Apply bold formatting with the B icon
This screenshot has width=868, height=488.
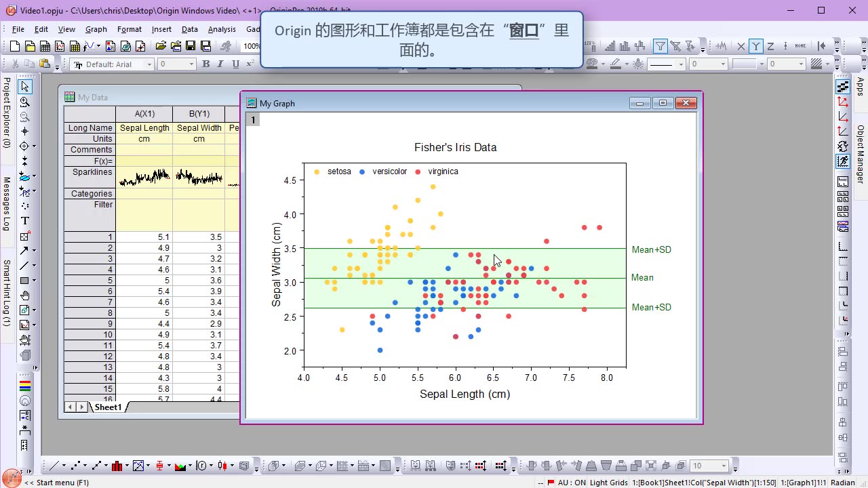207,64
